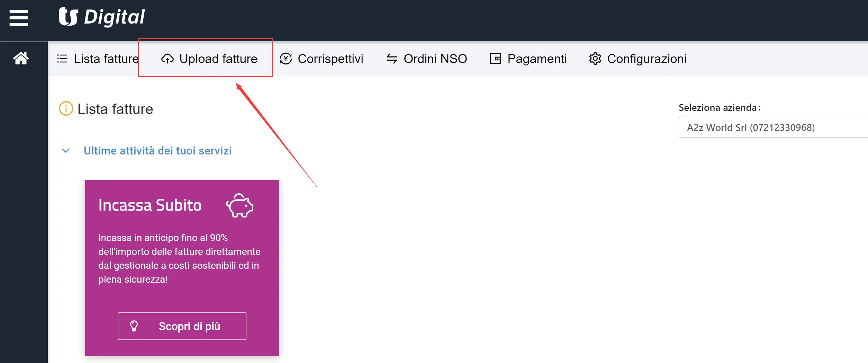Click the Configurazioni gear icon
This screenshot has height=363, width=868.
tap(595, 59)
